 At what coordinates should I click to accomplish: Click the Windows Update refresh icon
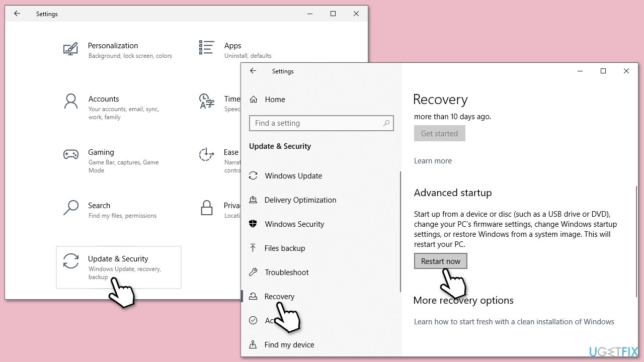(x=253, y=176)
